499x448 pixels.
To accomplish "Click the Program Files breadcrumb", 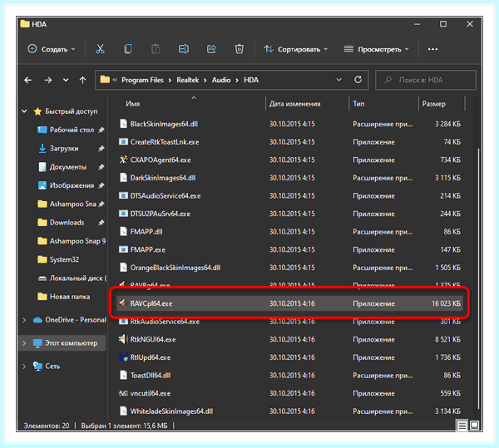I will click(x=142, y=80).
